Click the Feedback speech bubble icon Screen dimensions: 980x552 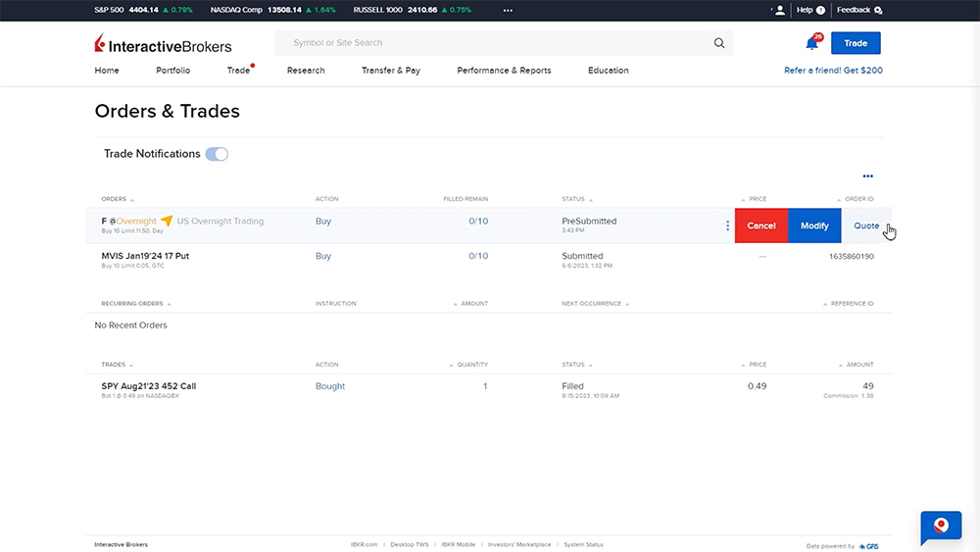click(878, 11)
